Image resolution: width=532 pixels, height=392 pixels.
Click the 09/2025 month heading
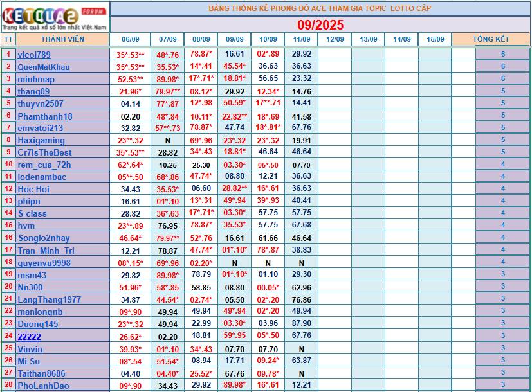pos(320,24)
